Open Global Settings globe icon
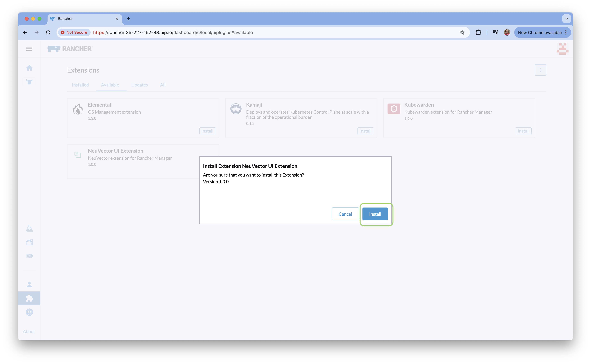This screenshot has width=591, height=364. pos(29,312)
